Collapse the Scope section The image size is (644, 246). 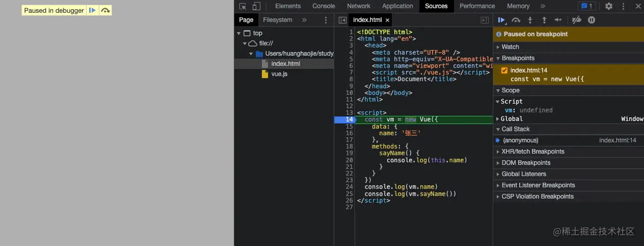tap(569, 90)
